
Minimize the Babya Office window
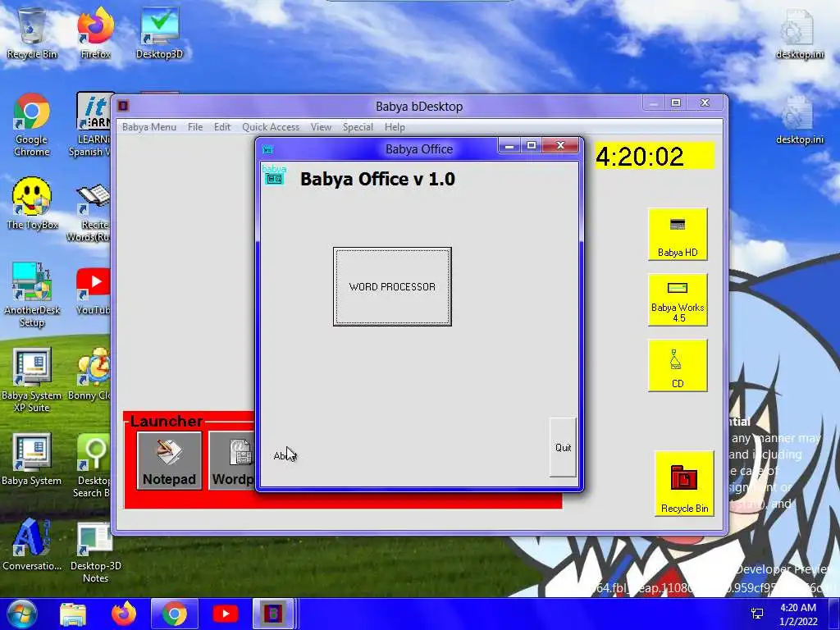509,146
